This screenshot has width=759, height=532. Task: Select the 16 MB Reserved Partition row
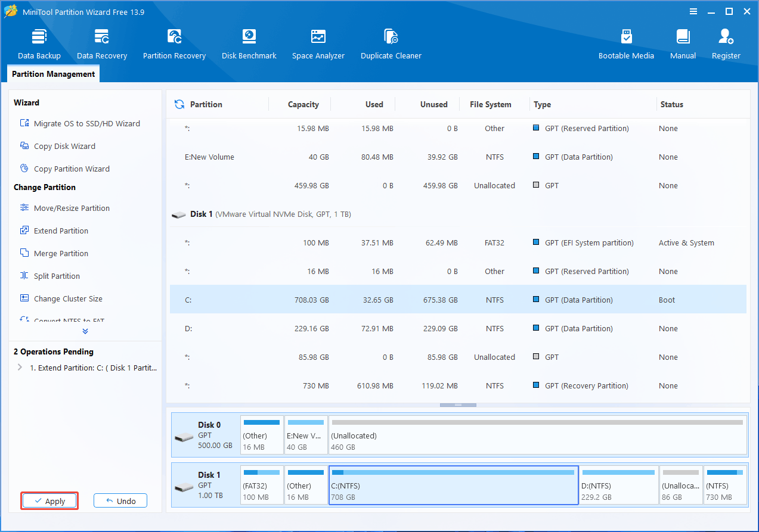pos(458,271)
